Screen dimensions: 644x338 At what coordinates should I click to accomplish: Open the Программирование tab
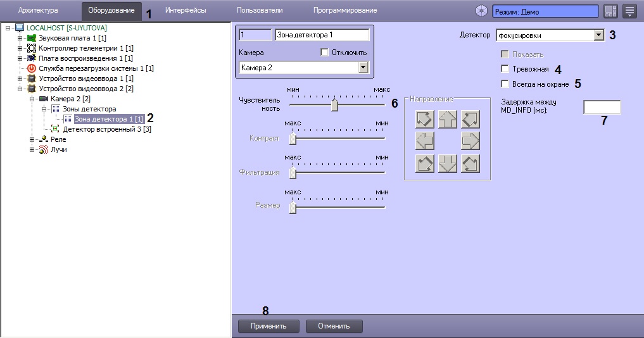tap(344, 11)
